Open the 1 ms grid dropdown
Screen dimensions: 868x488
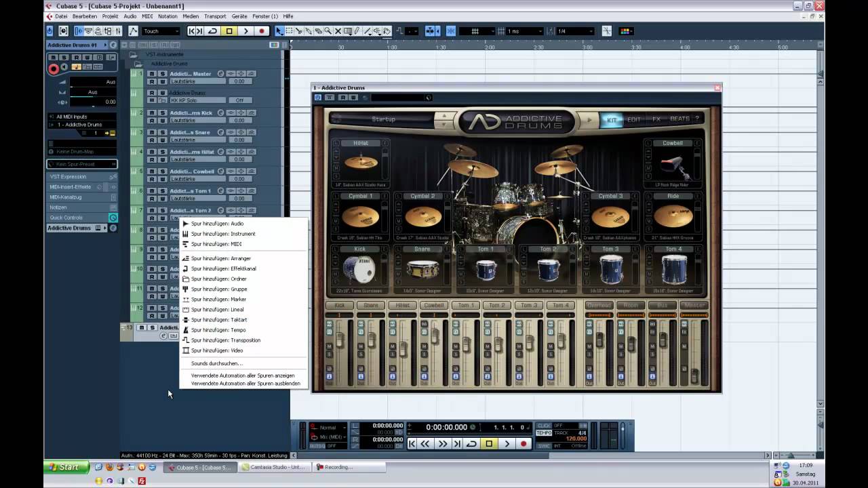tap(524, 31)
